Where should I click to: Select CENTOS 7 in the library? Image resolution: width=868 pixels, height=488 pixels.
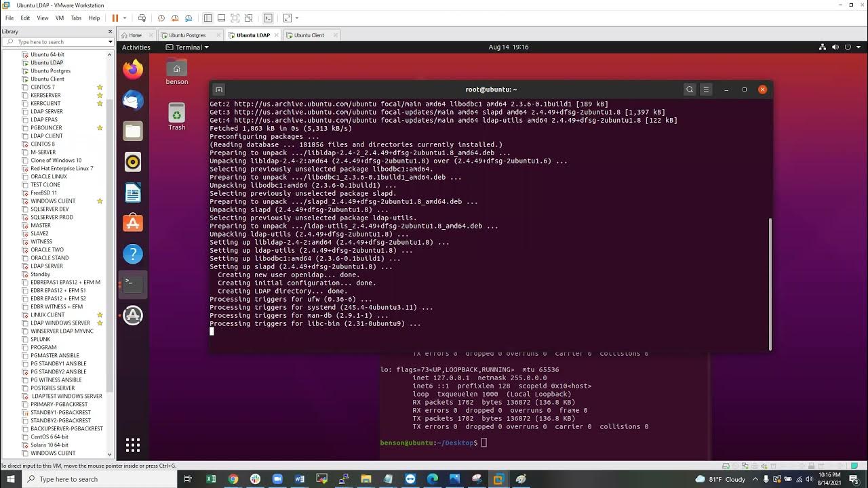42,87
